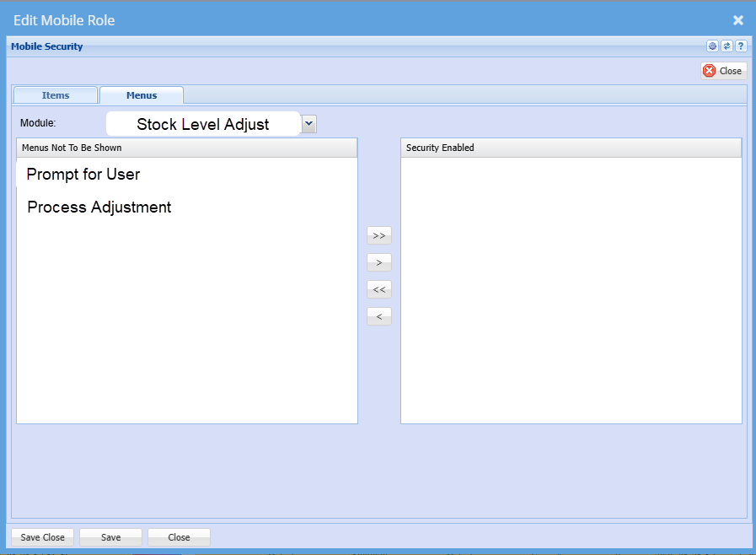The height and width of the screenshot is (555, 756).
Task: Select the Menus tab
Action: (x=142, y=95)
